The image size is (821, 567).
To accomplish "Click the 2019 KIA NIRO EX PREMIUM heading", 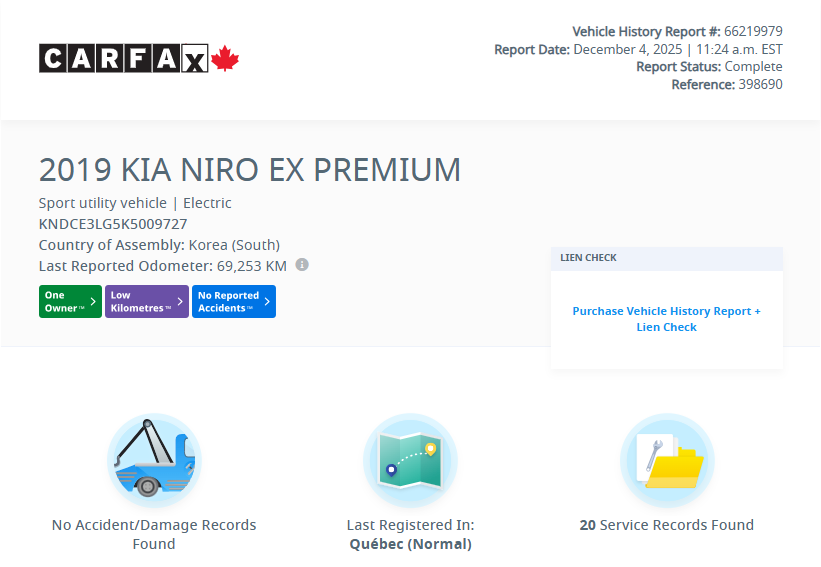I will 250,170.
